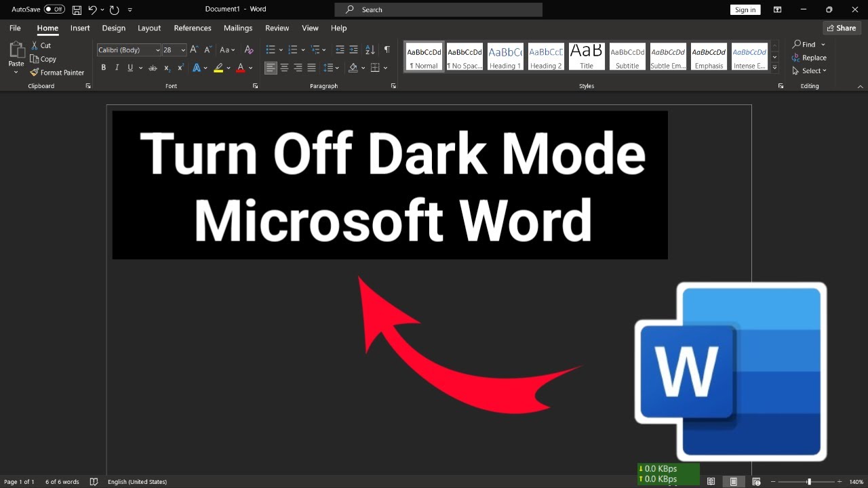868x488 pixels.
Task: Click the Sort A-Z icon
Action: point(370,49)
